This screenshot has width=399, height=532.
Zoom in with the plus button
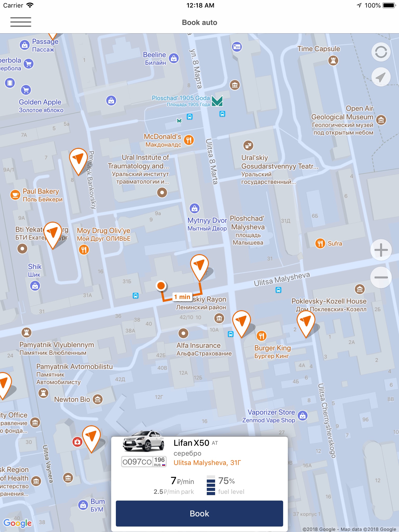[381, 250]
